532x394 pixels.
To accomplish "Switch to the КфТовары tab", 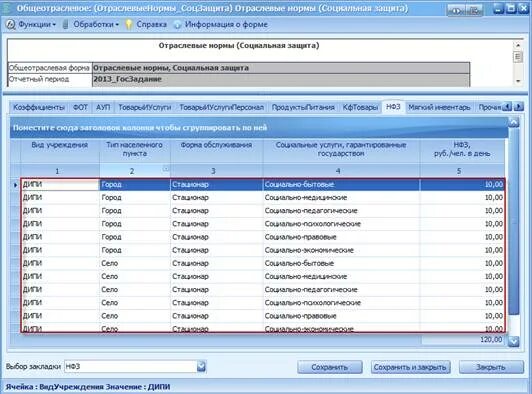I will (360, 107).
